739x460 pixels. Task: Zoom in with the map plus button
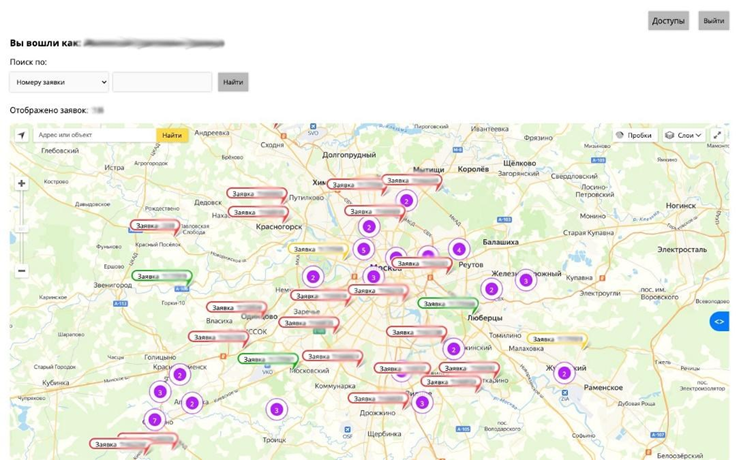pos(21,184)
